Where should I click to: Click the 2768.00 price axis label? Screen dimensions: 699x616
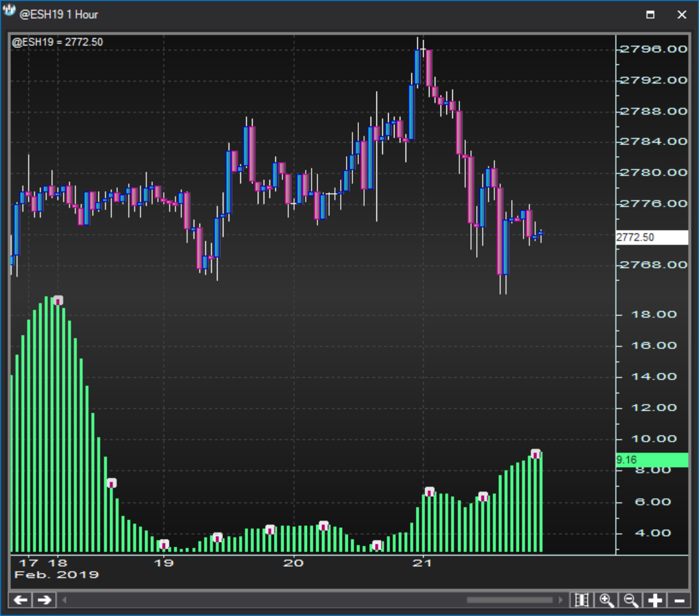[654, 265]
